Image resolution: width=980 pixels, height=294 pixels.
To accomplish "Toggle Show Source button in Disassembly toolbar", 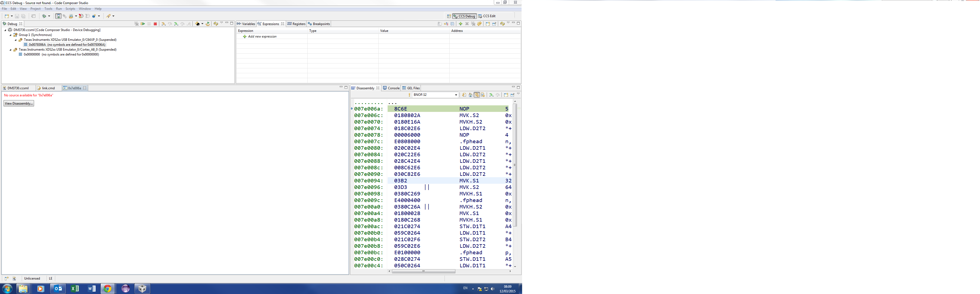I will coord(483,95).
